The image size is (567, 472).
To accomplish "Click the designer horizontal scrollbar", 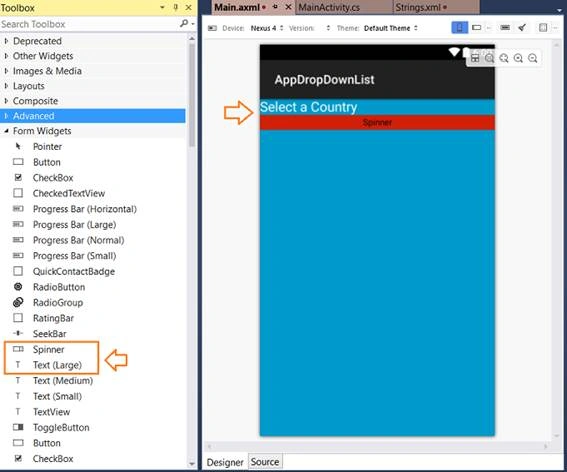I will coord(377,446).
